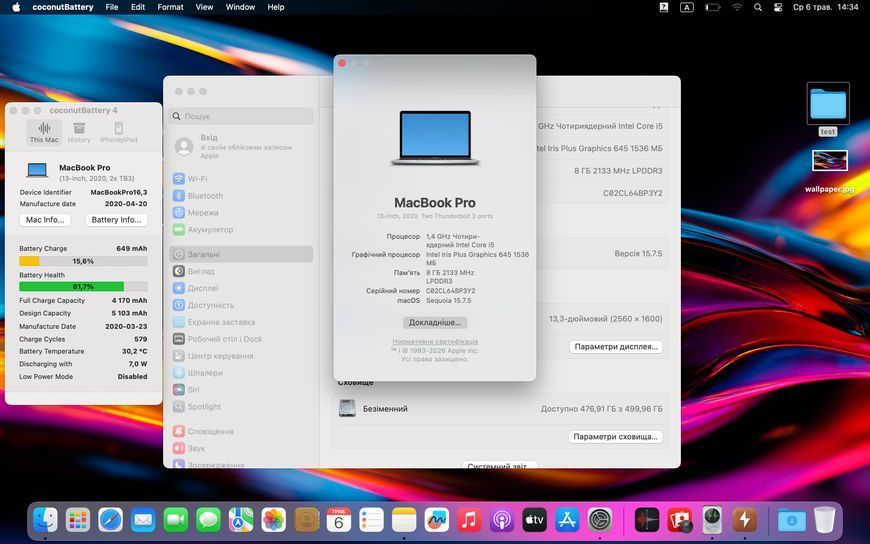Screen dimensions: 870x544
Task: Open Safari from the Dock
Action: [110, 520]
